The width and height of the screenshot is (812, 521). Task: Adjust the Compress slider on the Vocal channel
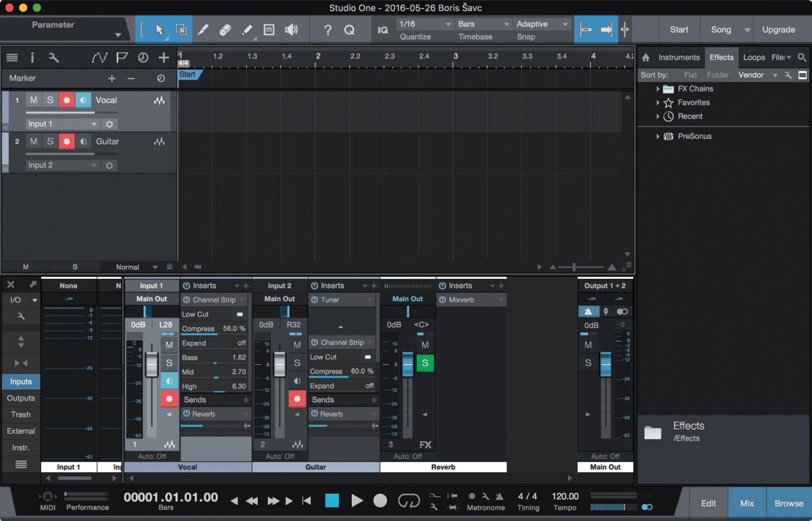[214, 329]
